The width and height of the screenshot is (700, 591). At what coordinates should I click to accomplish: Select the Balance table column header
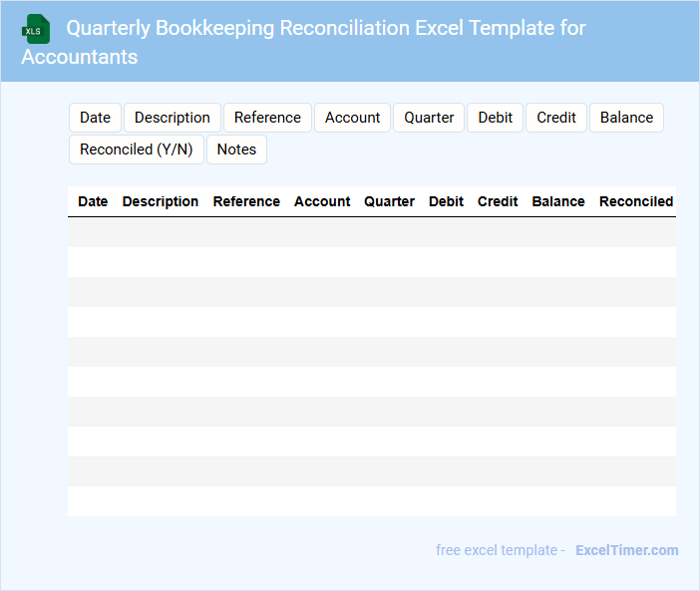click(558, 201)
